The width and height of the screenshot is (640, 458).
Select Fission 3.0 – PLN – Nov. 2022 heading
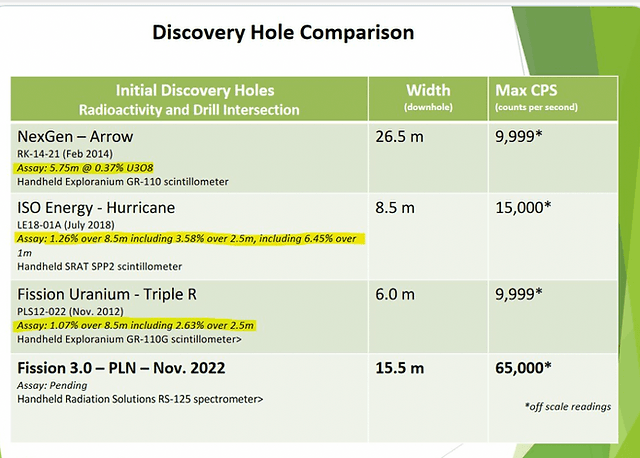pos(121,368)
